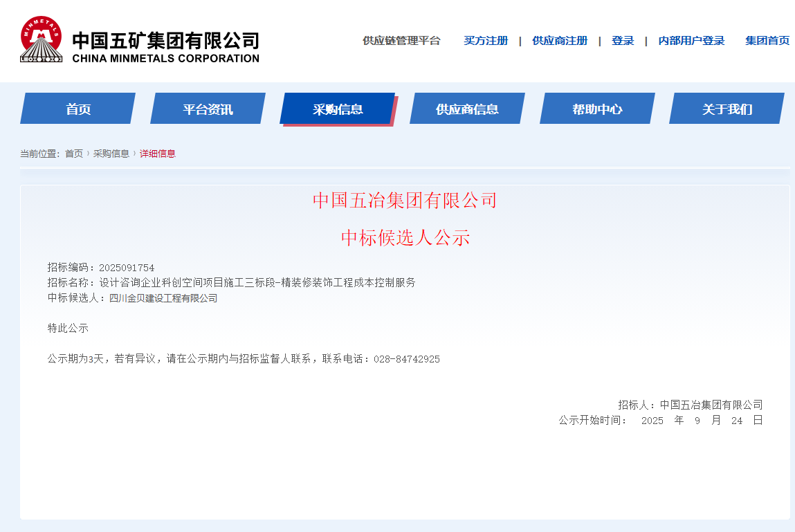Viewport: 795px width, 532px height.
Task: Open the 首页 navigation tab
Action: [x=78, y=109]
